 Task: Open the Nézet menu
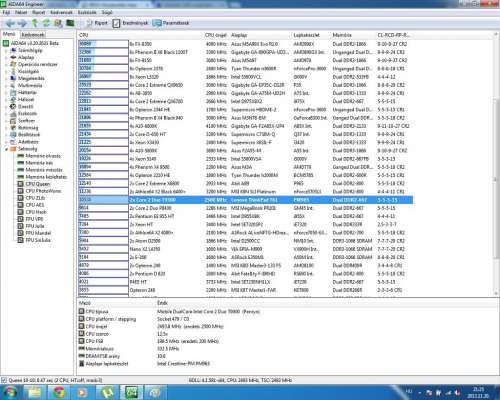coord(21,12)
